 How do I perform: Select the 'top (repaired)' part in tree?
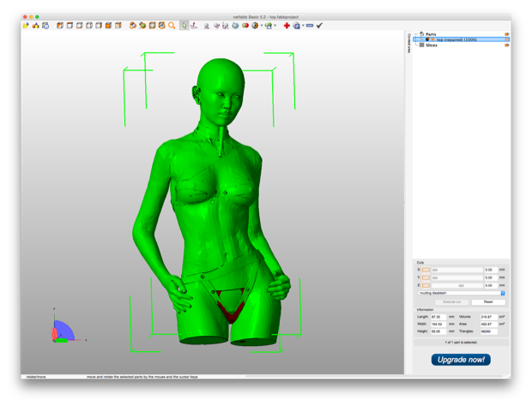pyautogui.click(x=456, y=39)
